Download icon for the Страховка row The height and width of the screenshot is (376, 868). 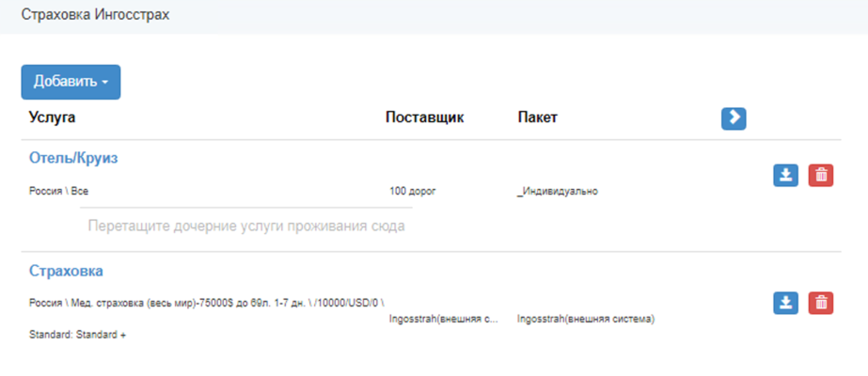785,303
